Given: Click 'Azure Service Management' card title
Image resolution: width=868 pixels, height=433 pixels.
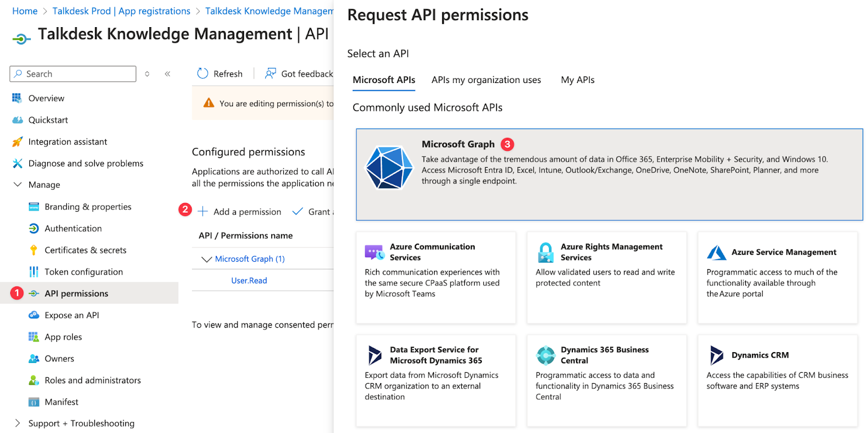Looking at the screenshot, I should point(784,252).
